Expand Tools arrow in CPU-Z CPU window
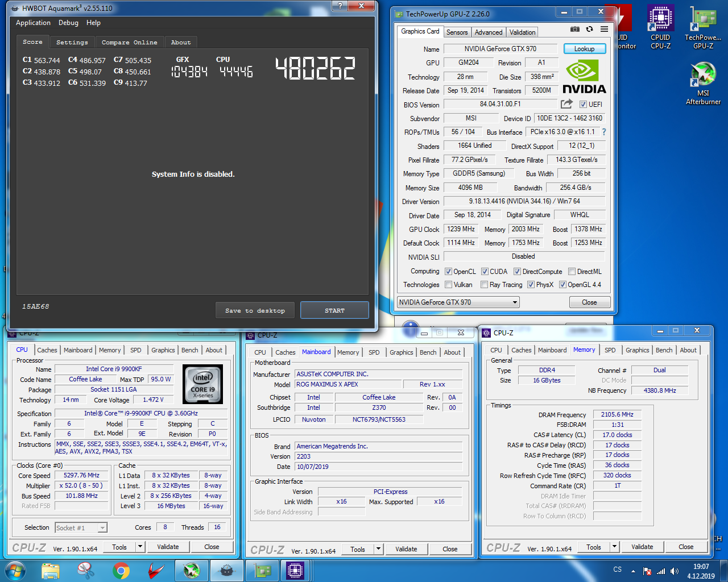Viewport: 728px width, 582px height. (140, 547)
